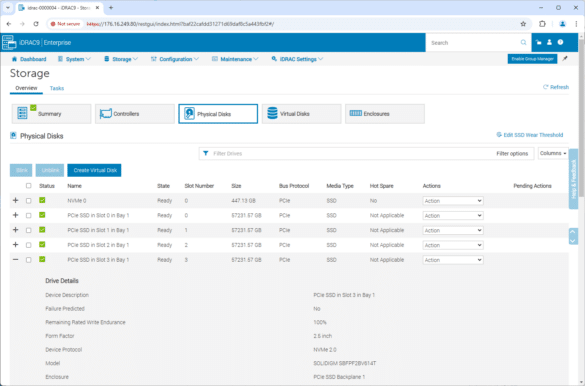The image size is (585, 386).
Task: Click the header icon beside the user profile
Action: tap(538, 42)
